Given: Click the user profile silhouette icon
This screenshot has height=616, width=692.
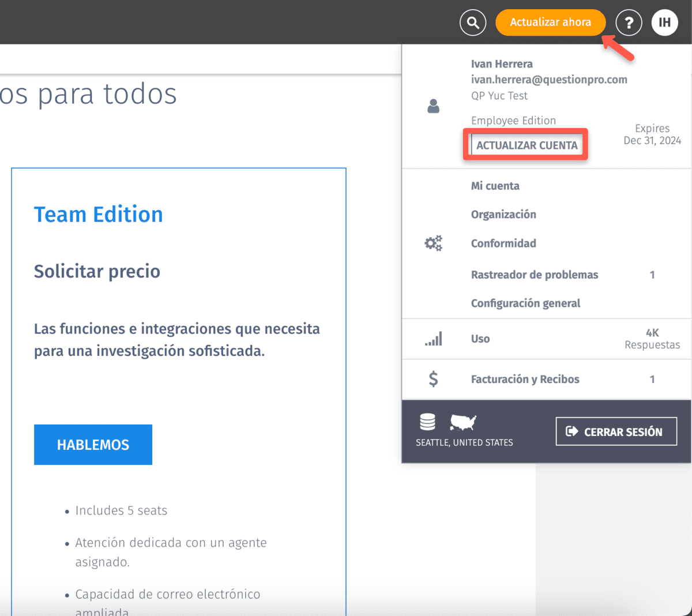Looking at the screenshot, I should click(433, 106).
